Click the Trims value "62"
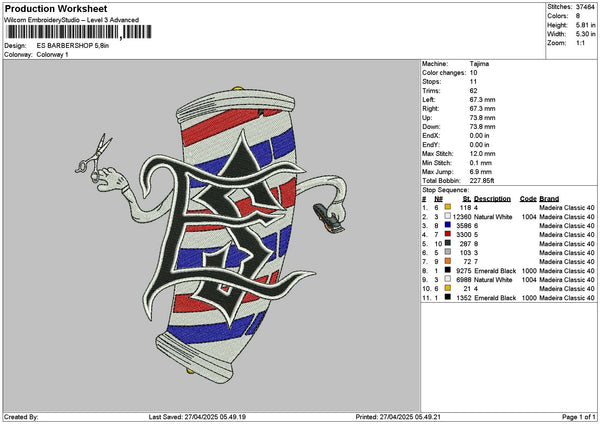The height and width of the screenshot is (424, 600). pos(473,91)
